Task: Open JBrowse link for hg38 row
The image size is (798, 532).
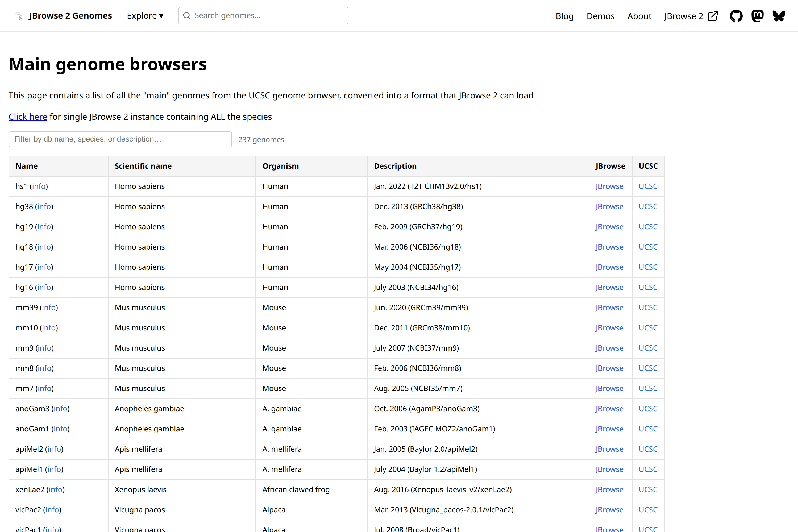Action: 609,207
